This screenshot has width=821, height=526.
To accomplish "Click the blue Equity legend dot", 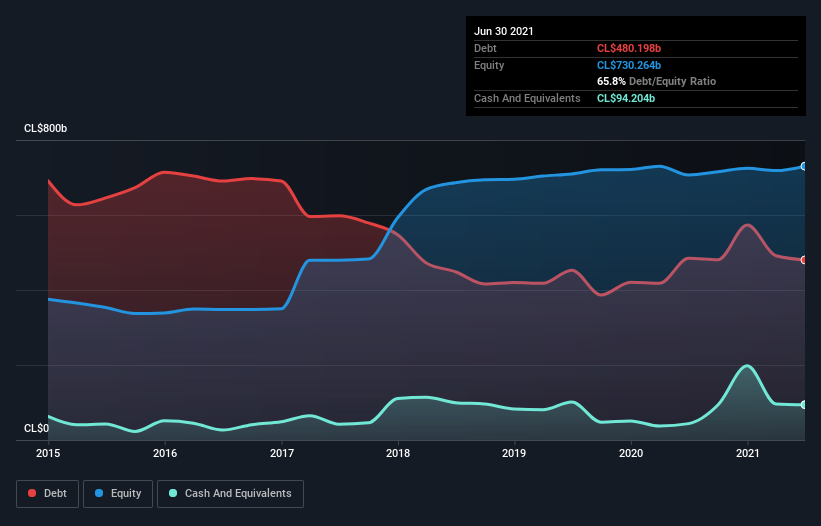I will pyautogui.click(x=99, y=493).
